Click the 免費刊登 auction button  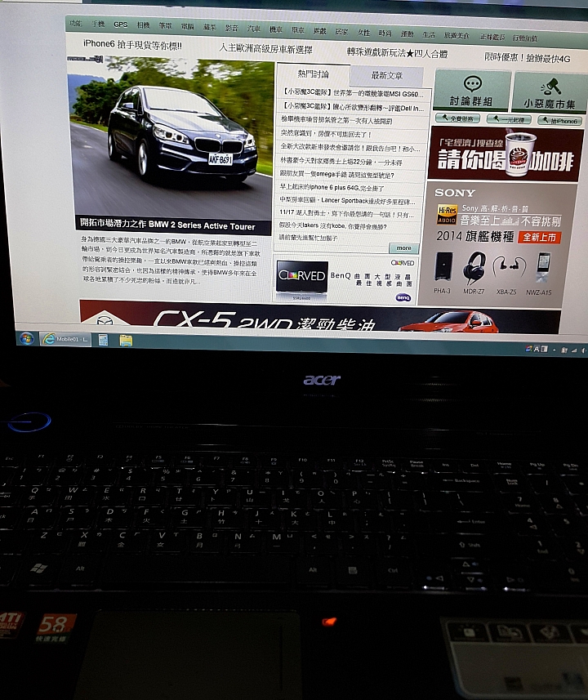pos(457,118)
